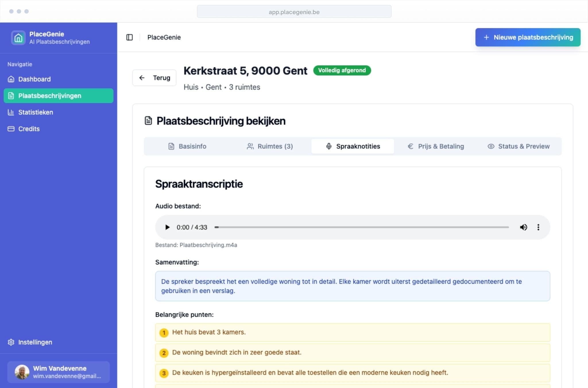Open Instellingen settings
The width and height of the screenshot is (588, 388).
[x=35, y=342]
